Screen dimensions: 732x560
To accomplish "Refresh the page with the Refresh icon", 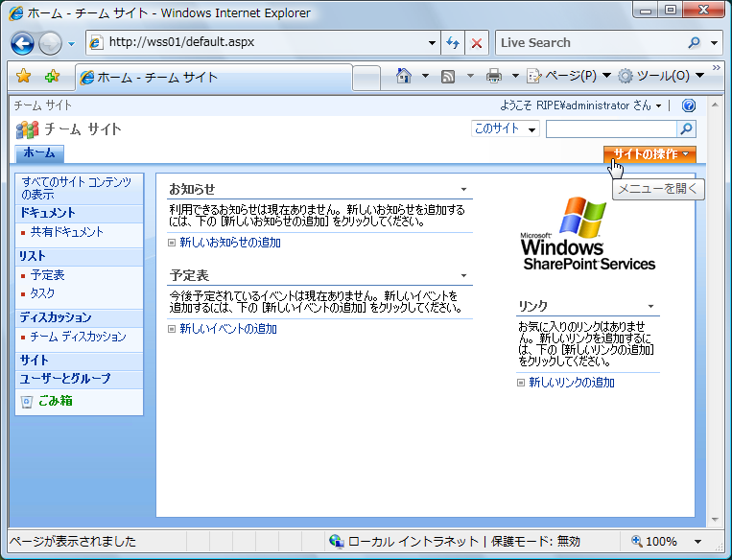I will [x=453, y=43].
